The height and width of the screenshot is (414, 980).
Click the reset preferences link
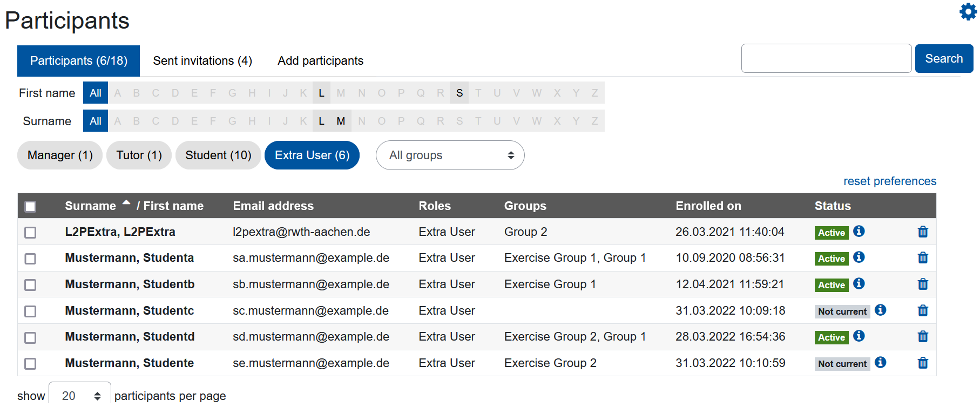tap(889, 181)
